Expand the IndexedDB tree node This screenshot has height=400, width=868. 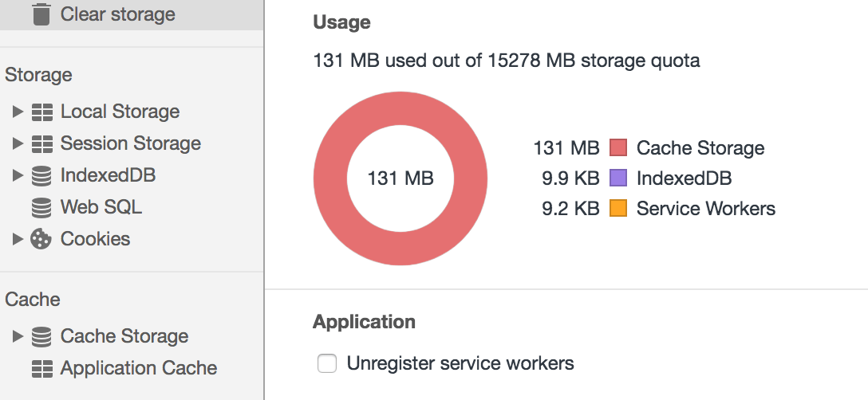point(18,175)
